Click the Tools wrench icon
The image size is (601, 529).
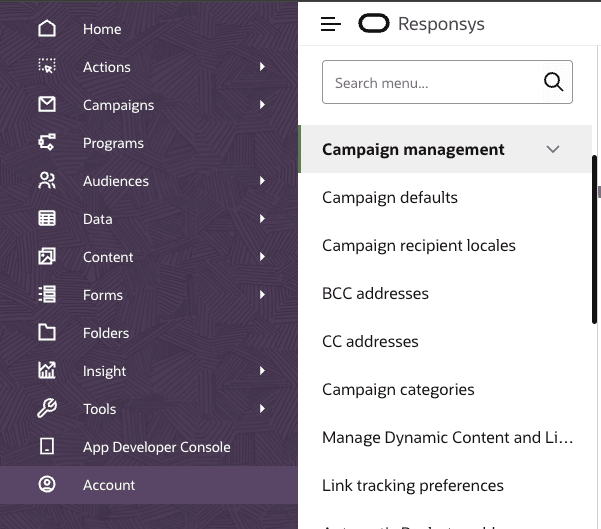tap(47, 408)
